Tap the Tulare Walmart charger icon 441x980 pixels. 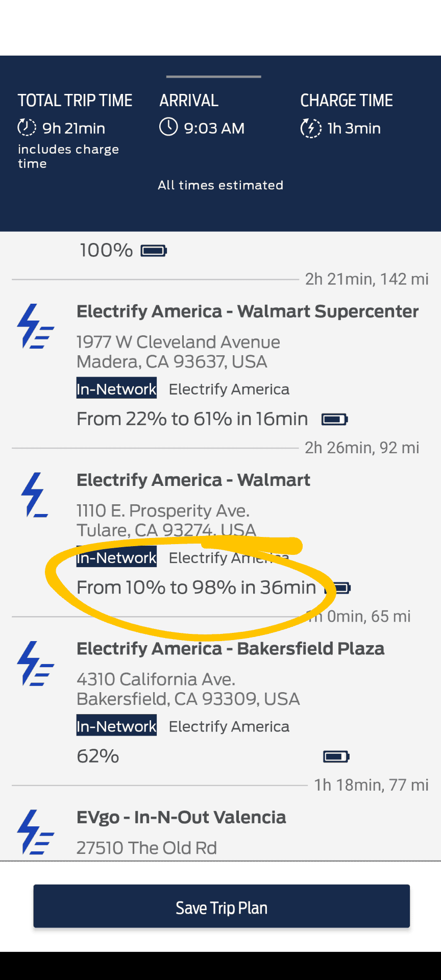[x=34, y=495]
